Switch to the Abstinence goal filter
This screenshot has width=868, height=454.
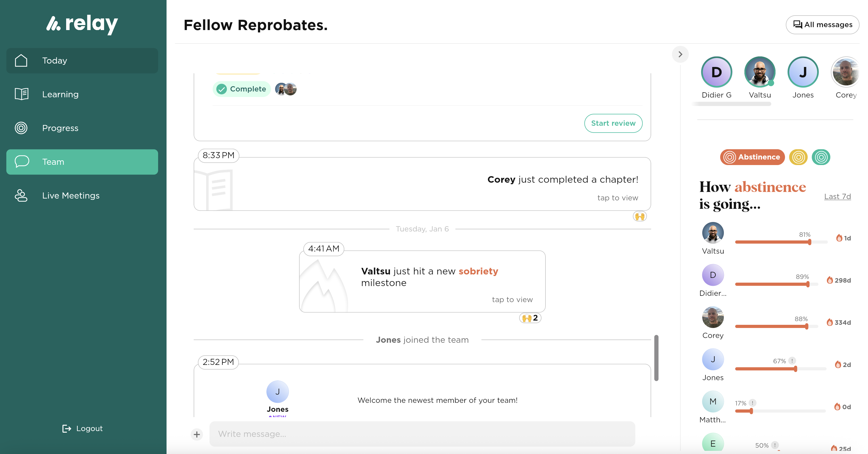point(752,157)
